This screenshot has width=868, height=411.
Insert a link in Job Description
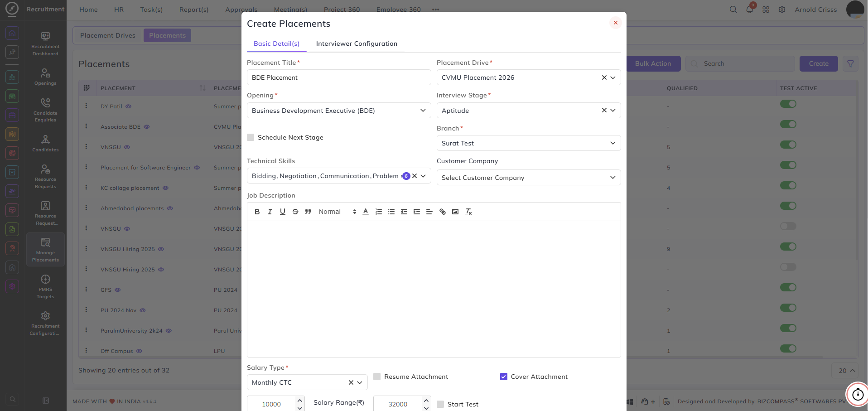coord(443,212)
